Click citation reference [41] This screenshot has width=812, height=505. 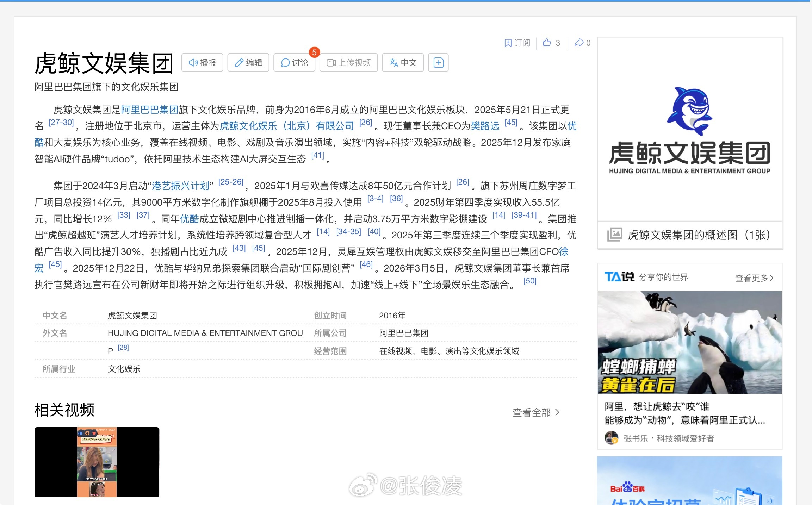coord(317,155)
